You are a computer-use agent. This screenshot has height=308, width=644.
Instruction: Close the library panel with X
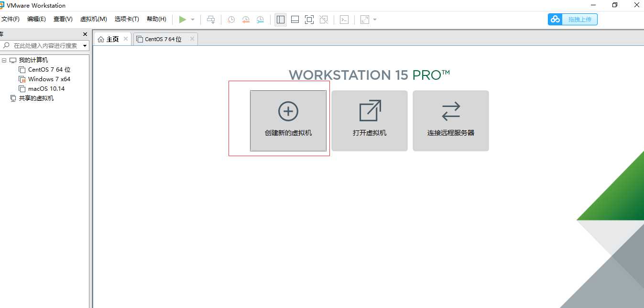[x=85, y=34]
